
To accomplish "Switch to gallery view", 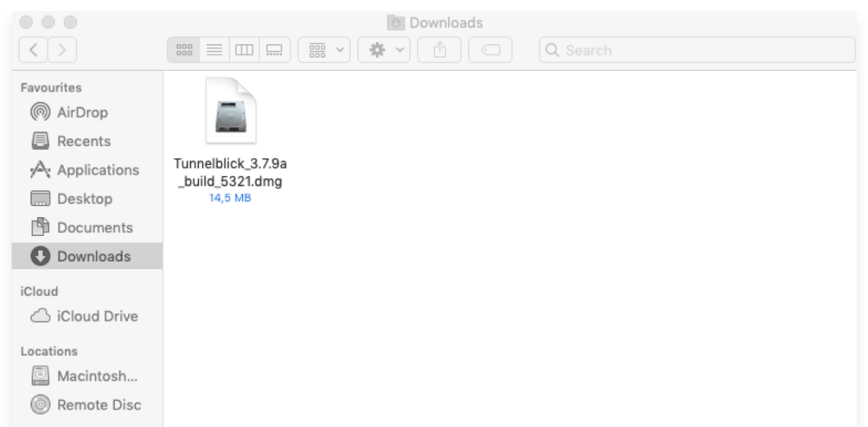I will pyautogui.click(x=275, y=50).
